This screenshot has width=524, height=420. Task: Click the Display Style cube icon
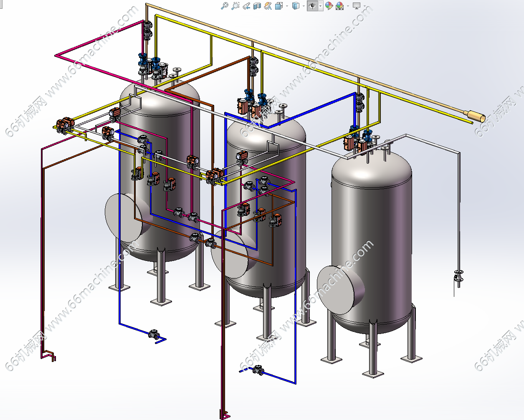click(x=296, y=6)
